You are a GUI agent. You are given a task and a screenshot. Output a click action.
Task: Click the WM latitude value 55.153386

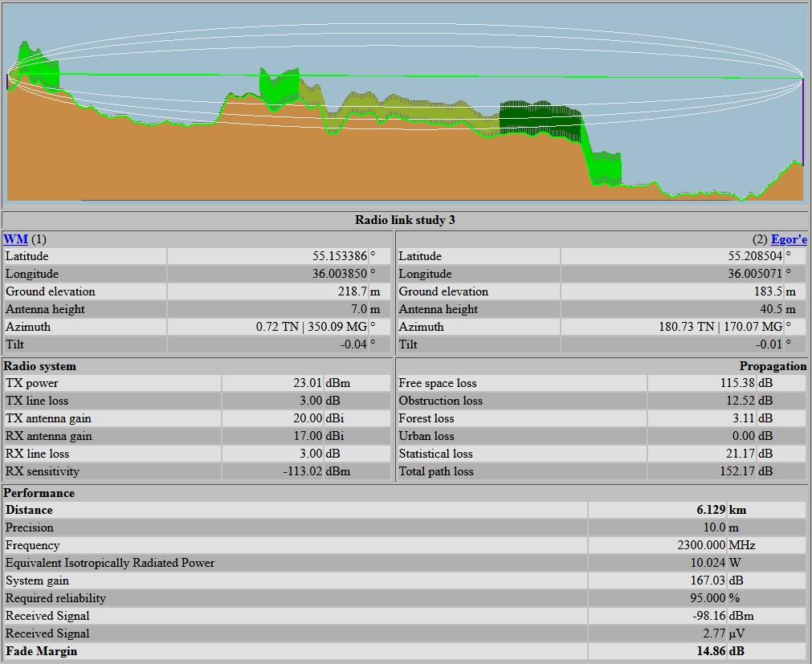point(339,256)
